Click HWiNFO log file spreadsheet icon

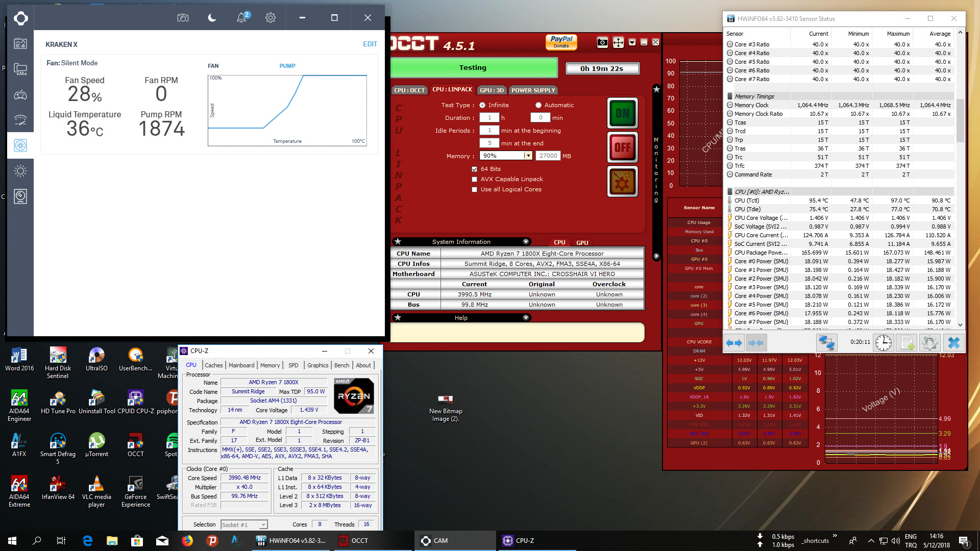pos(907,343)
